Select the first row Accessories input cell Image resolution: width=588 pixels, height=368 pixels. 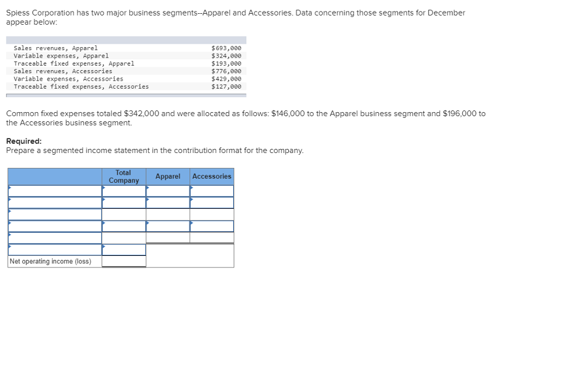212,191
